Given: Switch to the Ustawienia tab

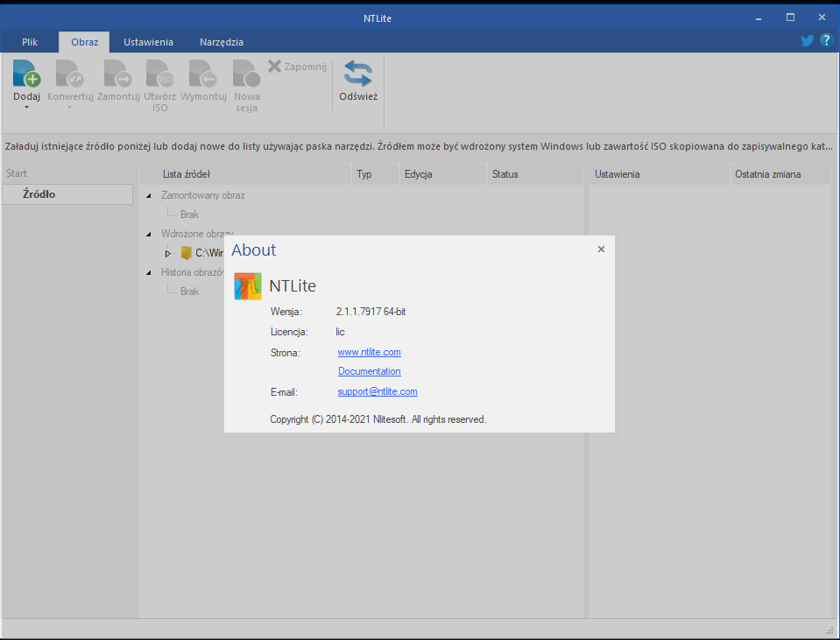Looking at the screenshot, I should coord(148,42).
